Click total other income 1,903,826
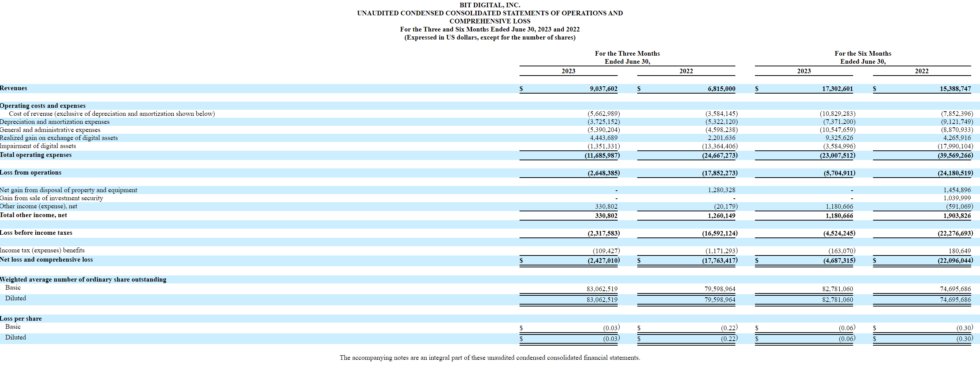980x374 pixels. [957, 216]
